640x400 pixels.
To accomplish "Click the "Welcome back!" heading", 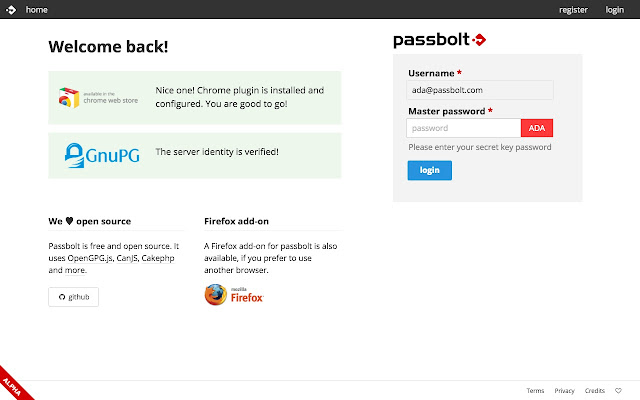I will pyautogui.click(x=108, y=46).
